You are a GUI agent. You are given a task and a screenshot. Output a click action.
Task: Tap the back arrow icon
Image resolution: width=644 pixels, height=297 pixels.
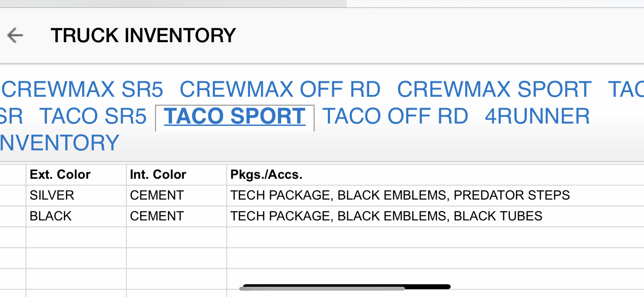[x=15, y=35]
